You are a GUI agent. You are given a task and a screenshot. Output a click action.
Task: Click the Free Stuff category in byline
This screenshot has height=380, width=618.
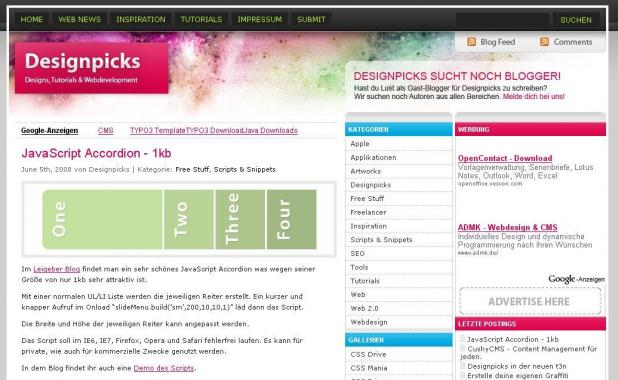[x=192, y=170]
